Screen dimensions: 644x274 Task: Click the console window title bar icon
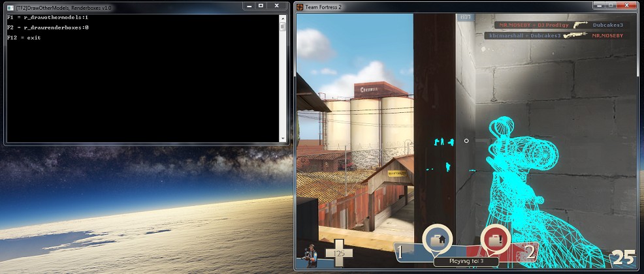point(10,6)
